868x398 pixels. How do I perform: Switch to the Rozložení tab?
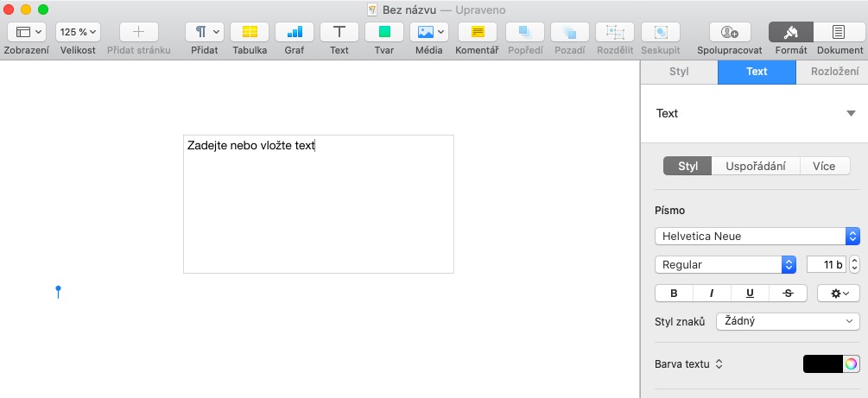833,72
